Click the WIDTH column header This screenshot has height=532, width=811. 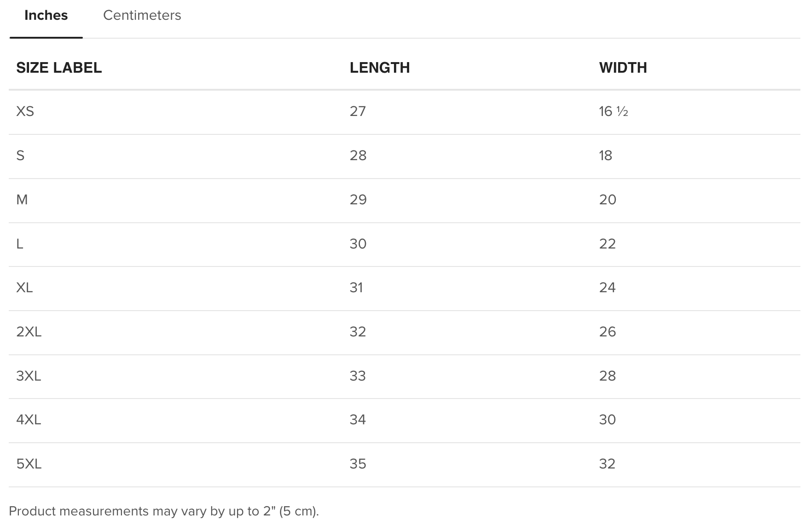coord(623,68)
